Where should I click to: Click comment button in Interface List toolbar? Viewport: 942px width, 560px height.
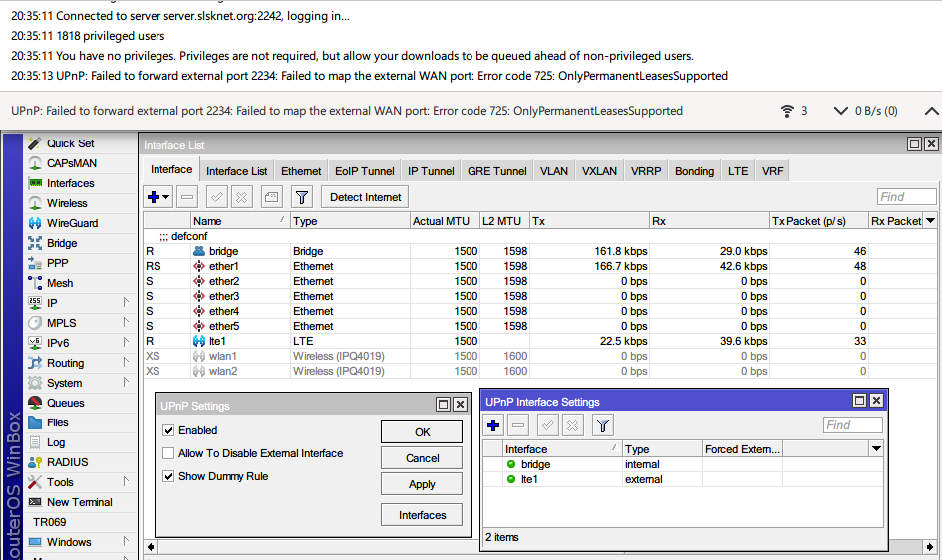[x=271, y=197]
